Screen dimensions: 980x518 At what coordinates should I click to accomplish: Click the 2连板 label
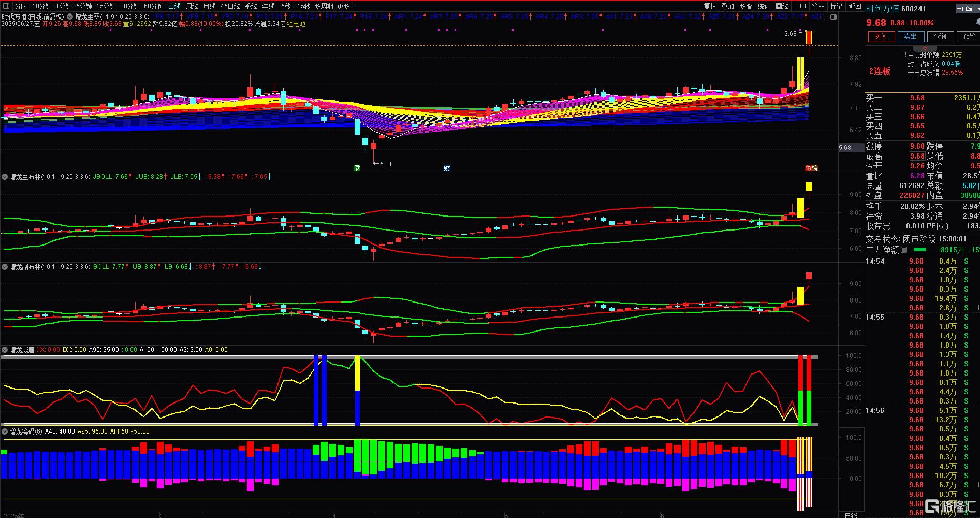point(880,71)
